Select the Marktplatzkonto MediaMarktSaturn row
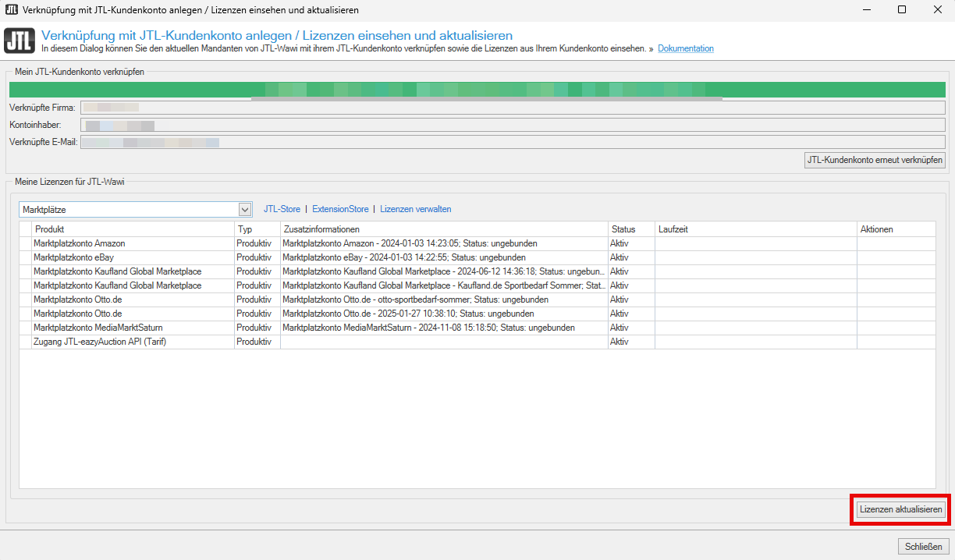Viewport: 955px width, 560px height. pyautogui.click(x=477, y=328)
